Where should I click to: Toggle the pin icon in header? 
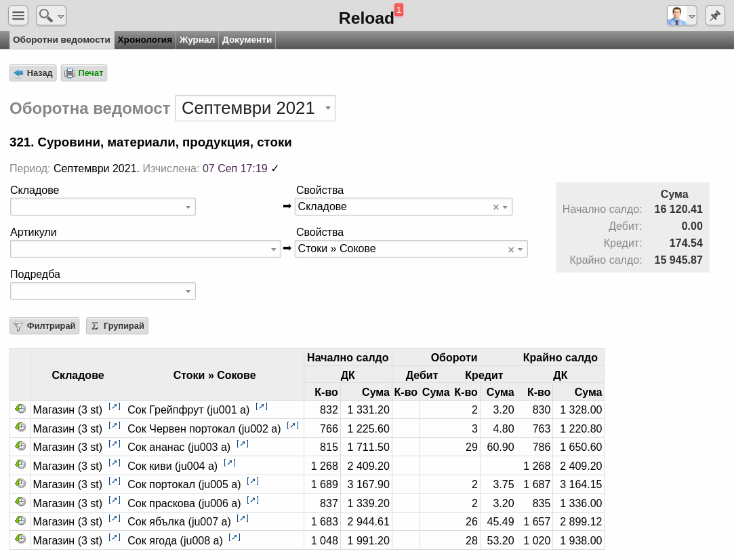coord(715,16)
